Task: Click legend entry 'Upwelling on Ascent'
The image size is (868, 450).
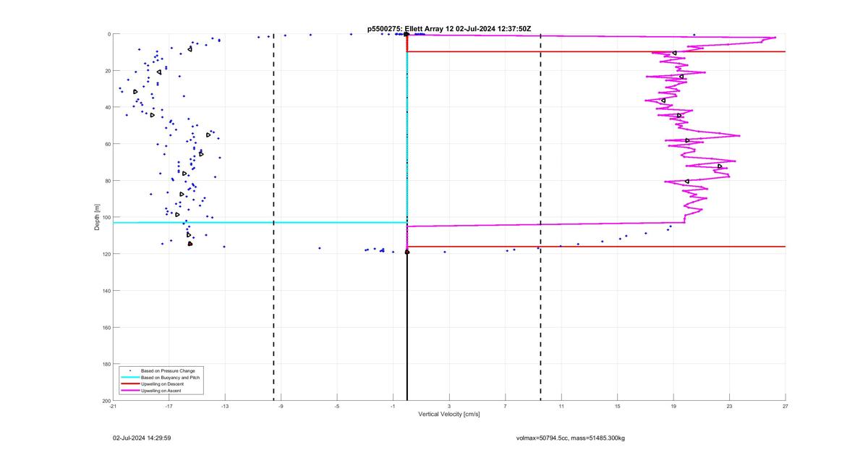Action: pyautogui.click(x=161, y=391)
